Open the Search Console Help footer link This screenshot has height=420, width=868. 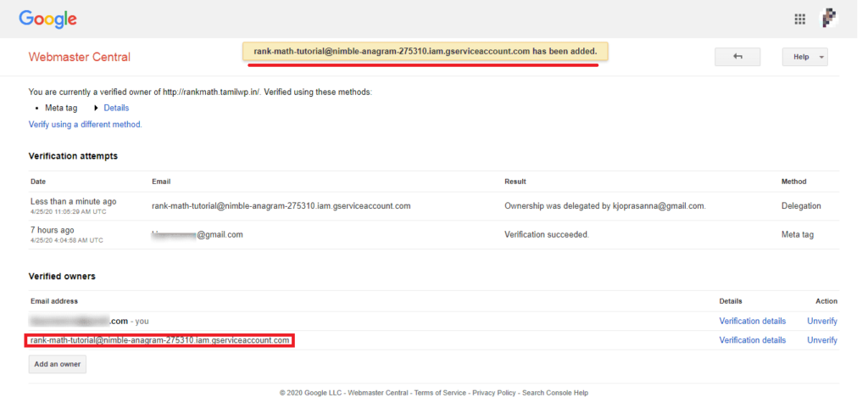coord(555,393)
